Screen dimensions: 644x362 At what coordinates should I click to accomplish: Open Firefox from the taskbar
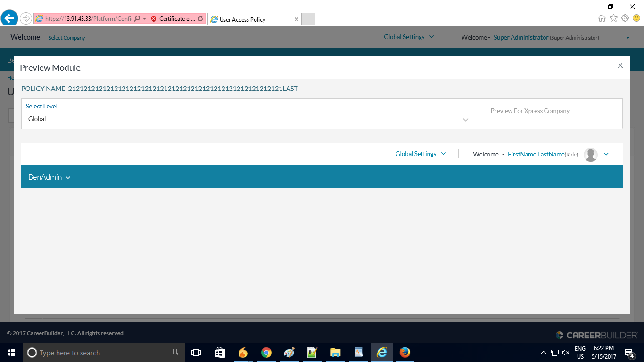click(405, 353)
